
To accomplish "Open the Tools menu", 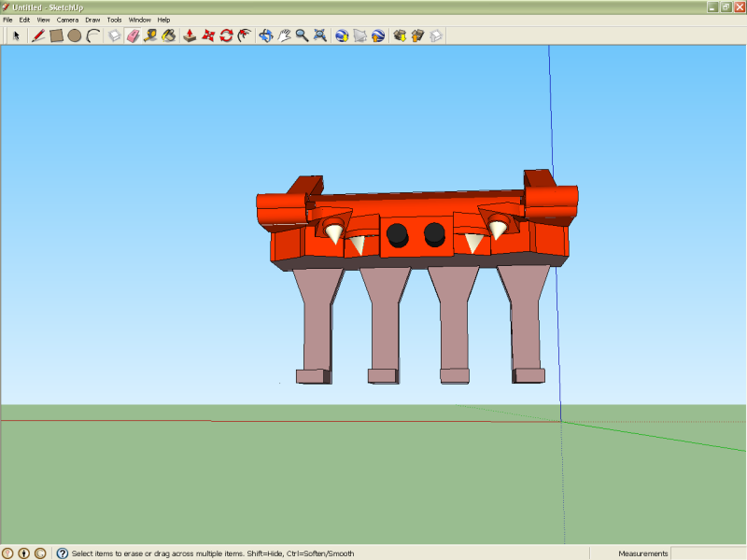I will 114,20.
